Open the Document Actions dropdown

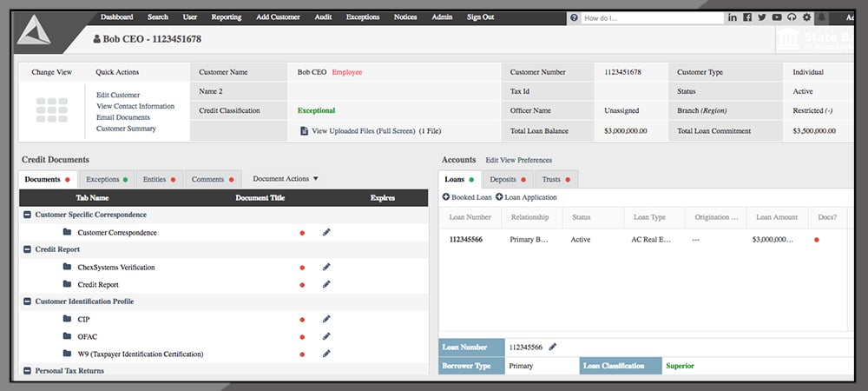tap(286, 179)
